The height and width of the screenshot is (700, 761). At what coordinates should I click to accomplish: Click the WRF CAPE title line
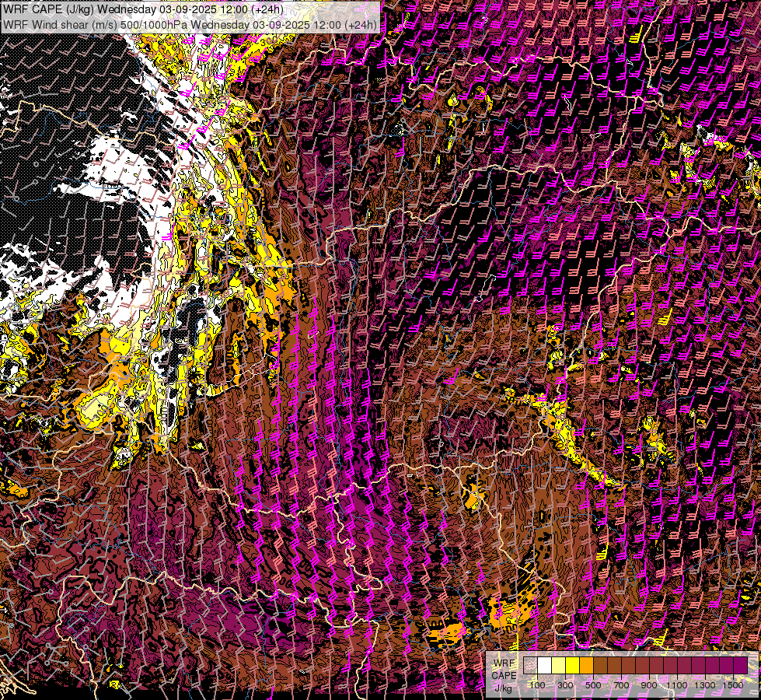tap(143, 9)
